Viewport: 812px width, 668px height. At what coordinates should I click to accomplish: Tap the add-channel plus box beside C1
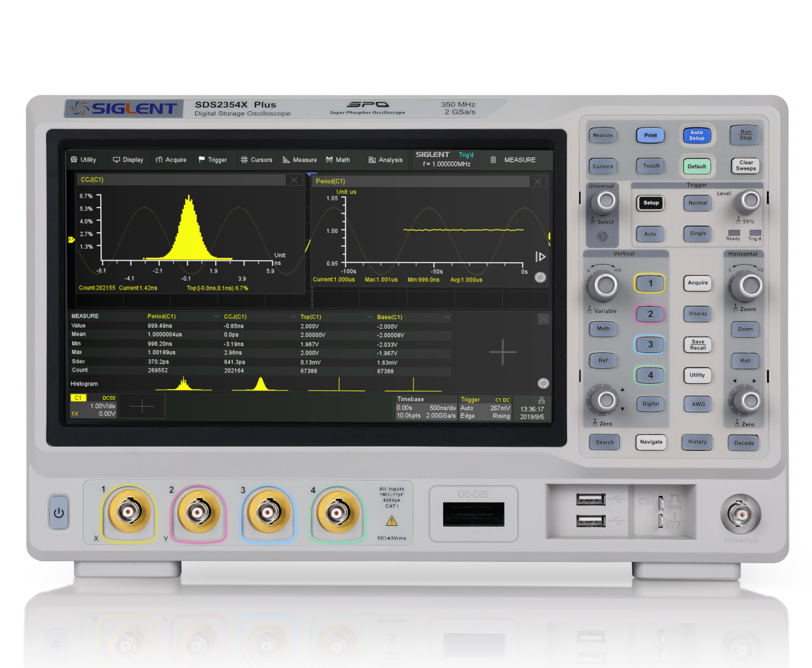pos(142,407)
